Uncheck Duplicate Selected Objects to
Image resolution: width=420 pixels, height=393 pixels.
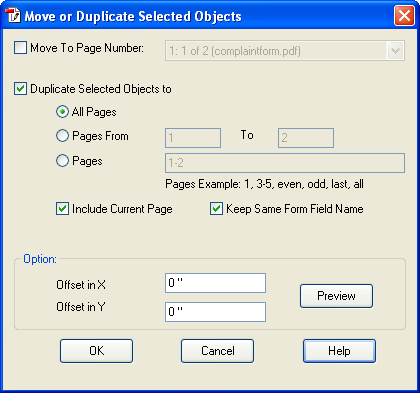[20, 89]
